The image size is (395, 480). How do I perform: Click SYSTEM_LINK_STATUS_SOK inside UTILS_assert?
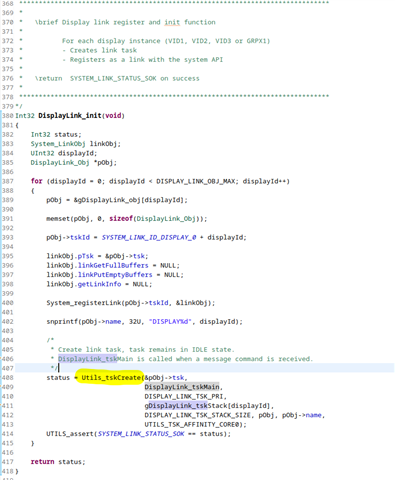pyautogui.click(x=141, y=434)
